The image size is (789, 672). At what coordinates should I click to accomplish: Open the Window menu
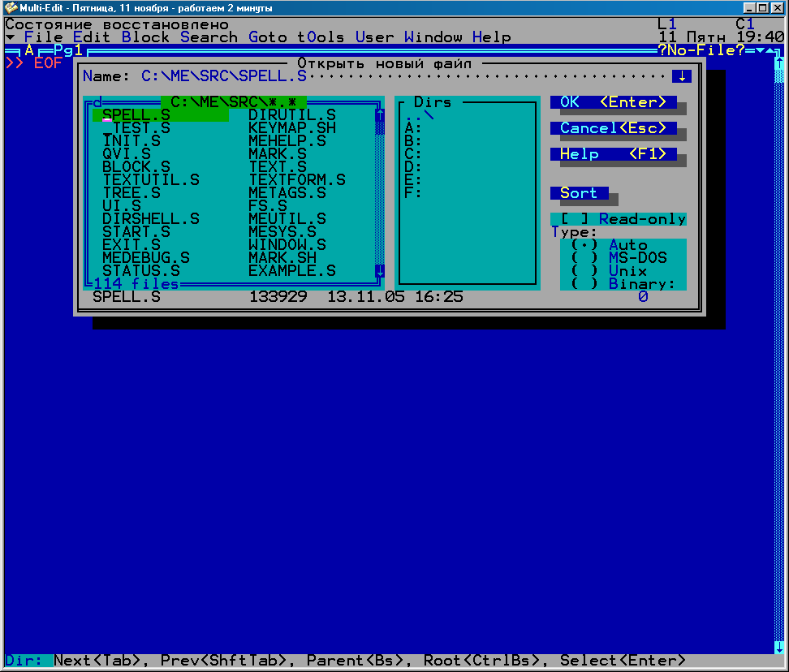(433, 37)
